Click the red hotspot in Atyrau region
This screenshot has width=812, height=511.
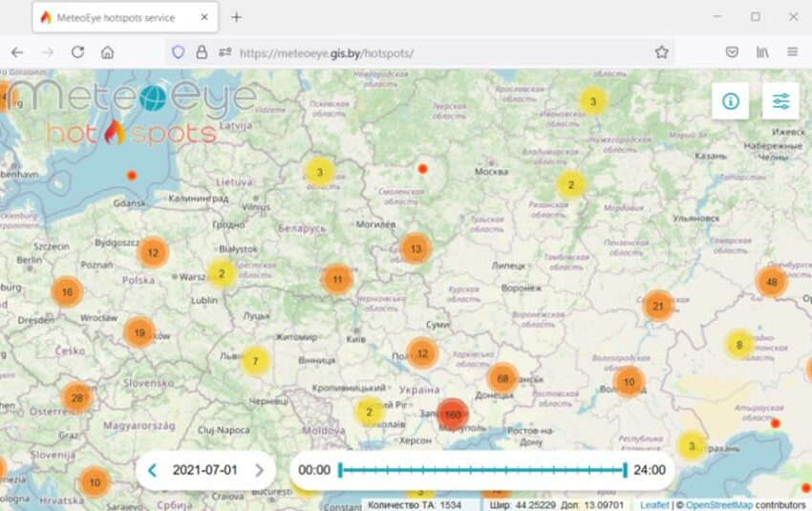pyautogui.click(x=776, y=423)
